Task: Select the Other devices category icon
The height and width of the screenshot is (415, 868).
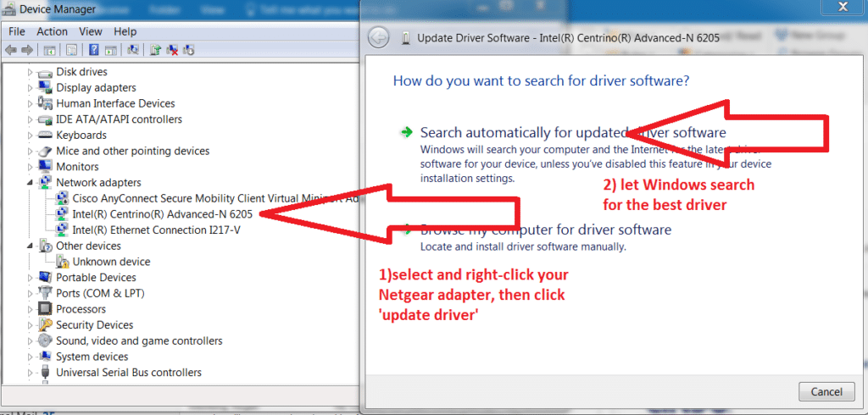Action: pyautogui.click(x=45, y=246)
